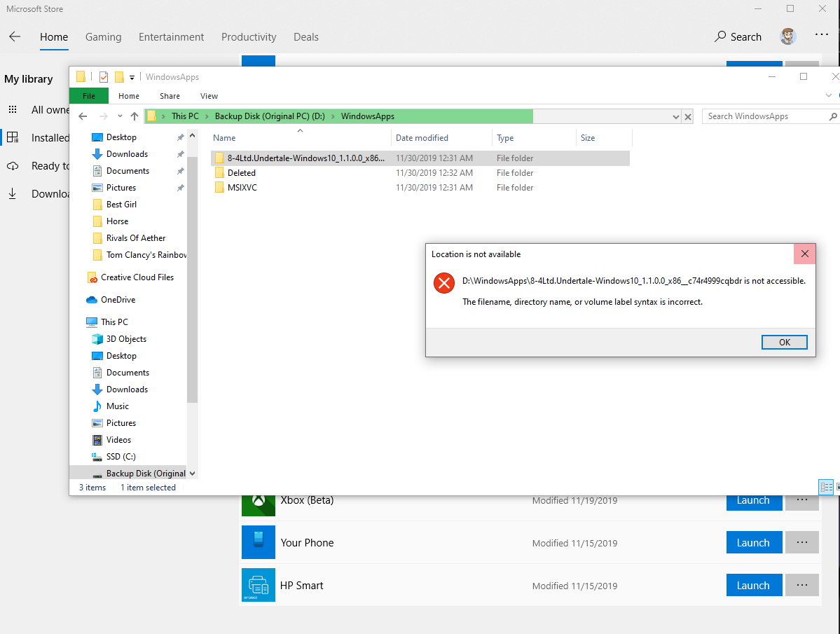Select the 8-4Ltd.Undertale folder row
Screen dimensions: 840x634
point(420,158)
